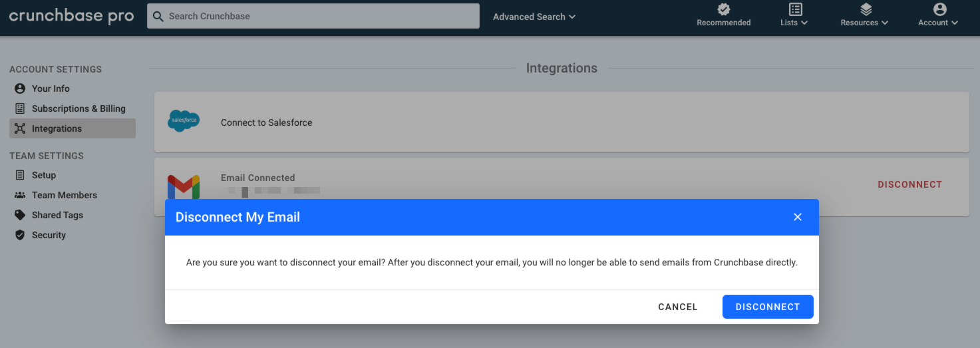Click the Recommended badge icon
The width and height of the screenshot is (980, 348).
click(723, 9)
